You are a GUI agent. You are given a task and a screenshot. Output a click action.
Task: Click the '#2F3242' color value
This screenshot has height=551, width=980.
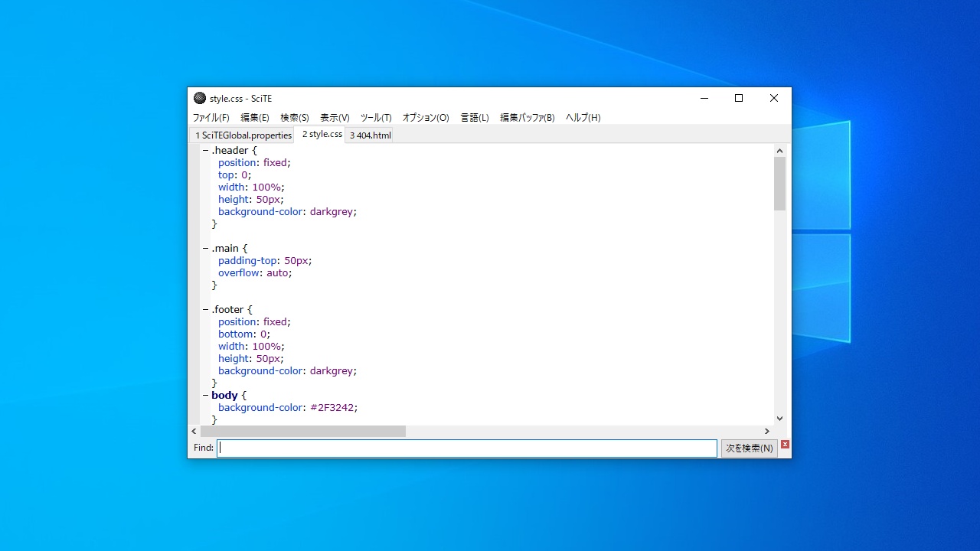[x=332, y=408]
